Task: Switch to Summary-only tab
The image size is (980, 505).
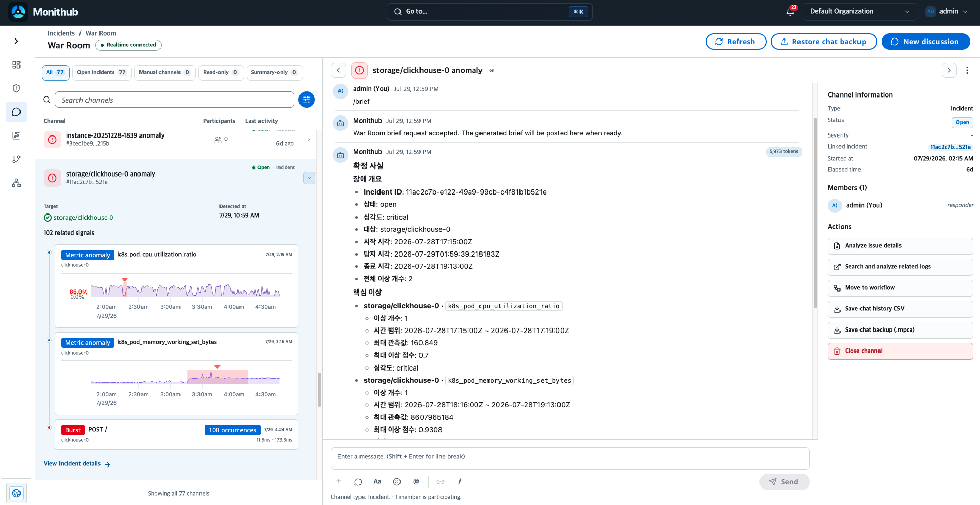Action: (274, 72)
